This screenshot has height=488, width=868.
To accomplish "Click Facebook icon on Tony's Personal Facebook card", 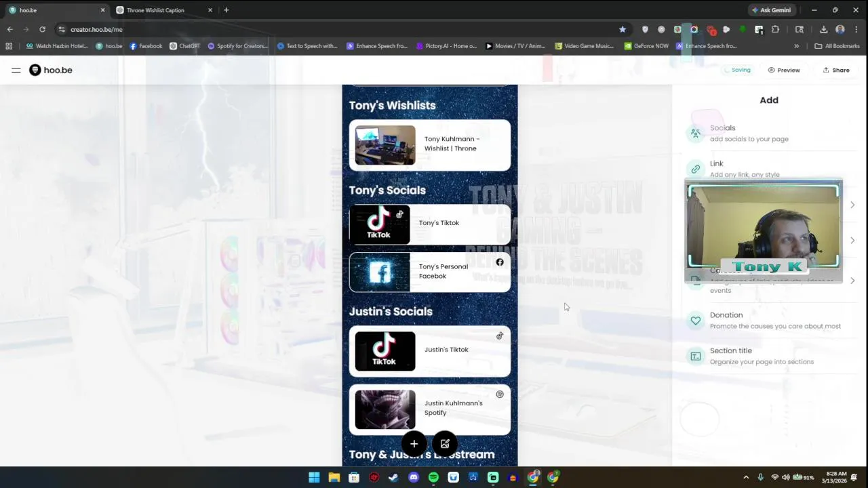I will 500,262.
